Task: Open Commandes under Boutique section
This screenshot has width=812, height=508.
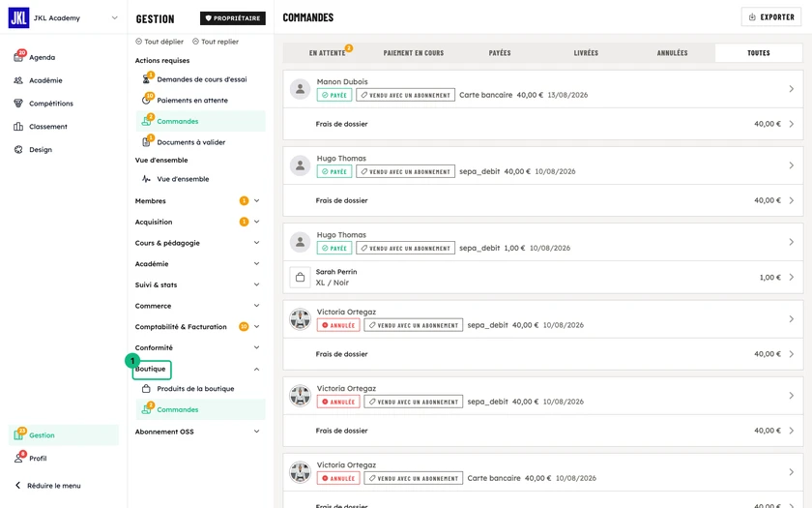Action: click(x=200, y=409)
